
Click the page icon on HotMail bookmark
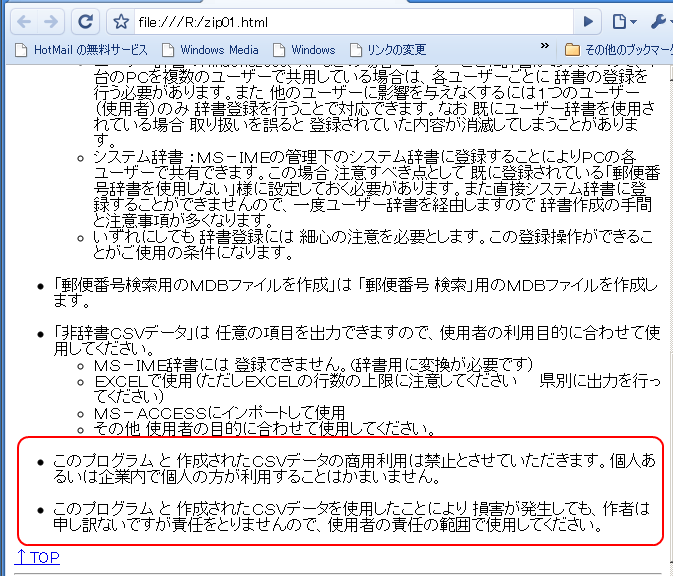20,49
